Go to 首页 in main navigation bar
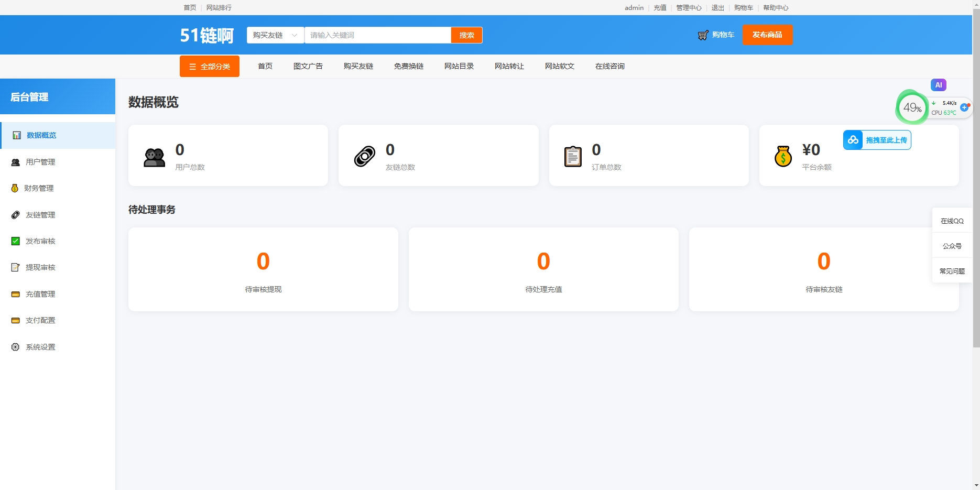 tap(265, 66)
